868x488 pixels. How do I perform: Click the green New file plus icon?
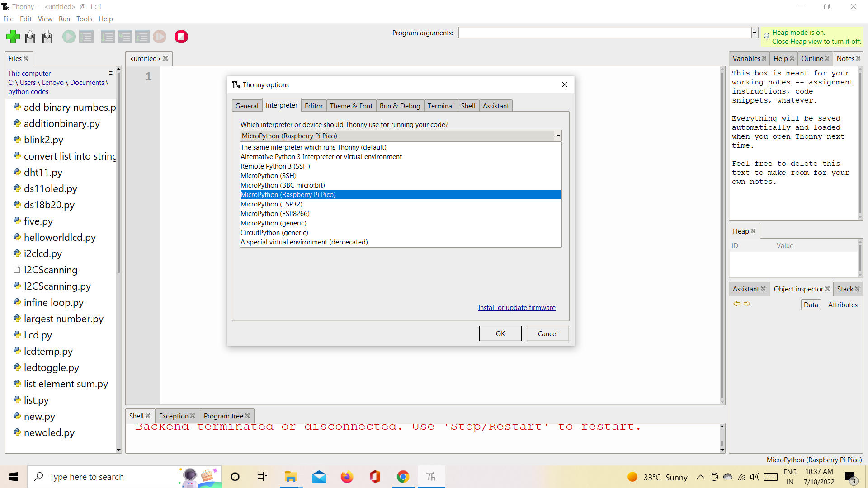click(13, 37)
